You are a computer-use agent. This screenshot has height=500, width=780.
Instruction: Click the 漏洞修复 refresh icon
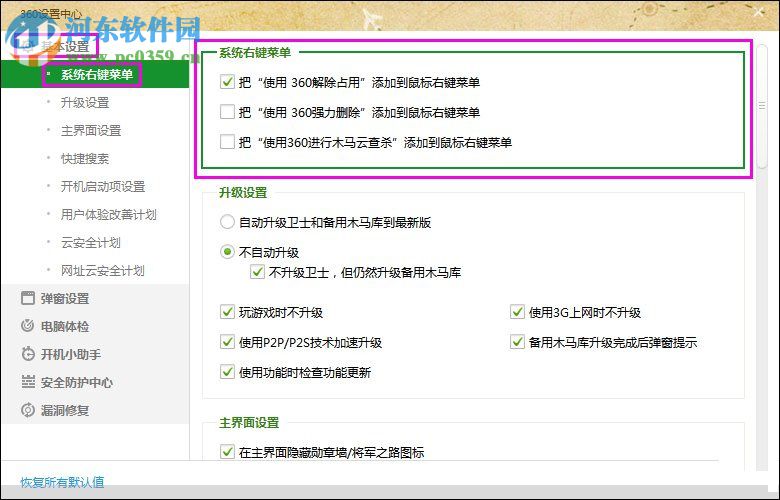click(28, 410)
